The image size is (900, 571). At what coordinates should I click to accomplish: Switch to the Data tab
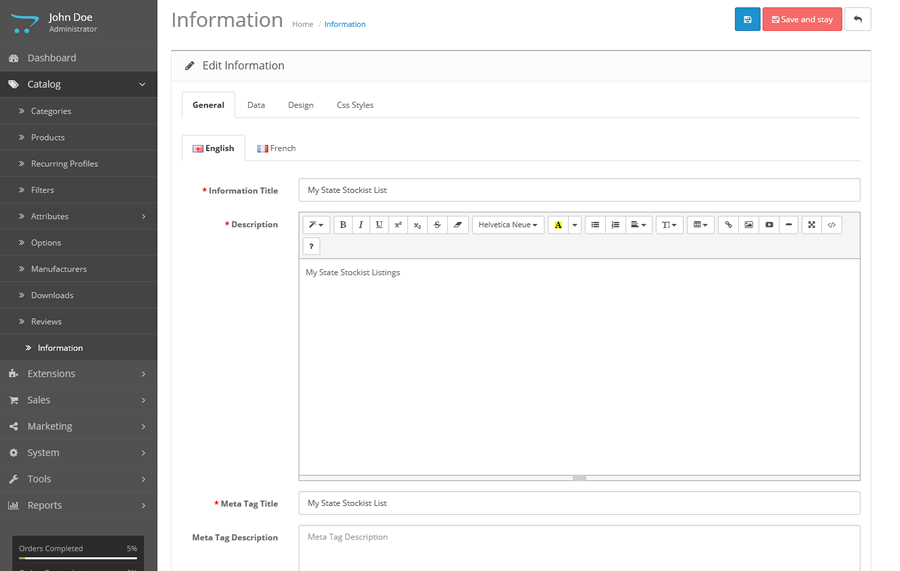(x=256, y=105)
